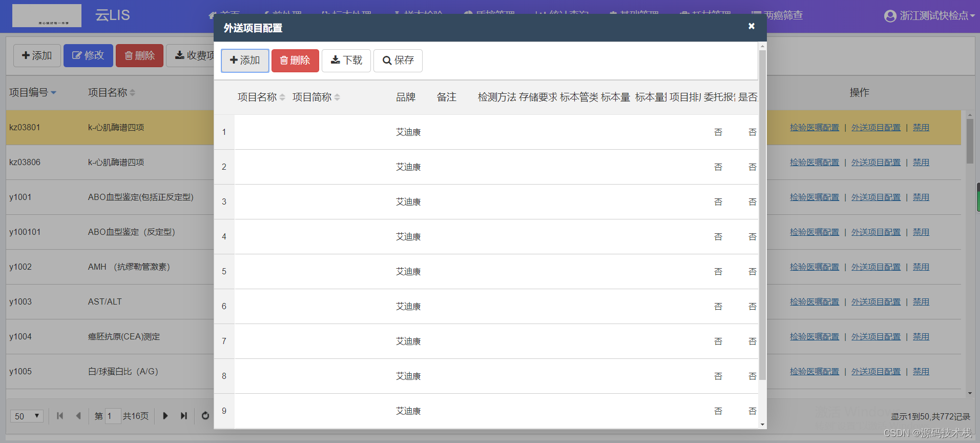The height and width of the screenshot is (443, 980).
Task: Open 外送项目配置 for row kz03806
Action: coord(875,163)
